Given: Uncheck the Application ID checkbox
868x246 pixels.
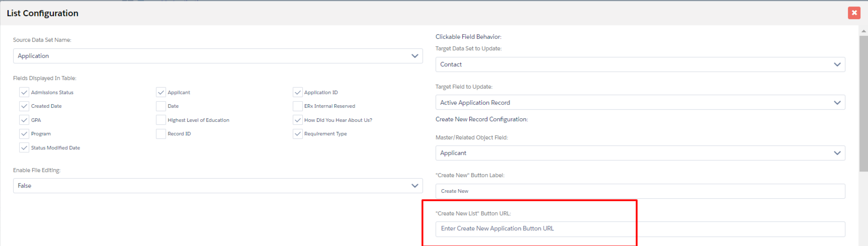Looking at the screenshot, I should (298, 93).
